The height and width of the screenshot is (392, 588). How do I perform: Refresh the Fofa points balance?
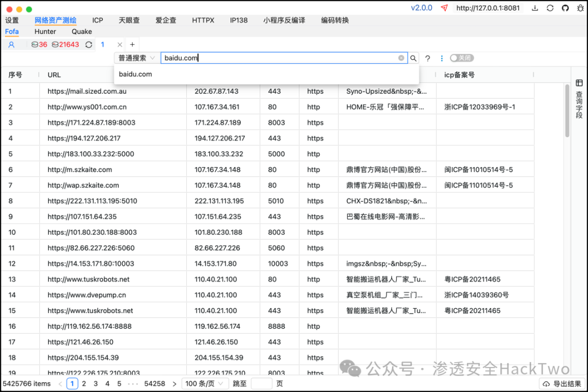coord(89,45)
